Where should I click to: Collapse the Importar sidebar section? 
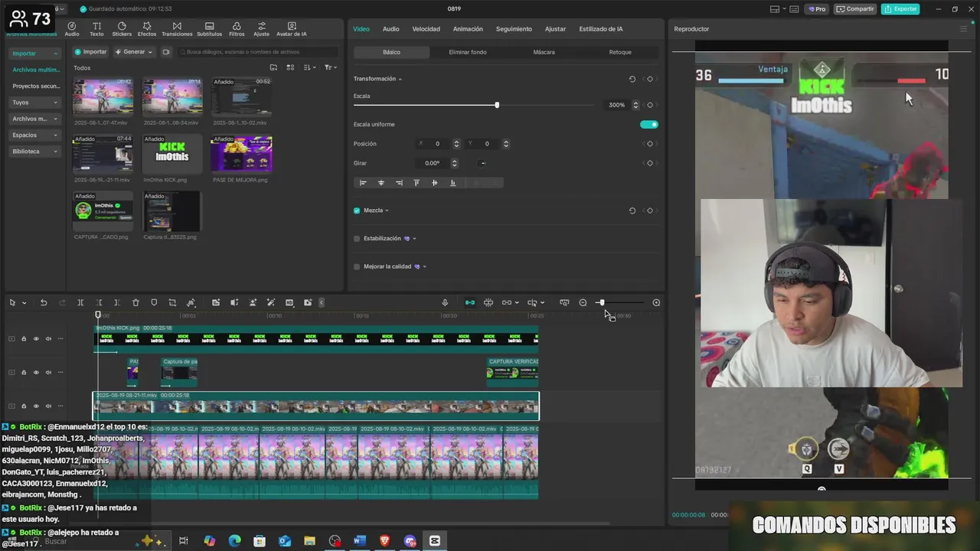pyautogui.click(x=56, y=54)
